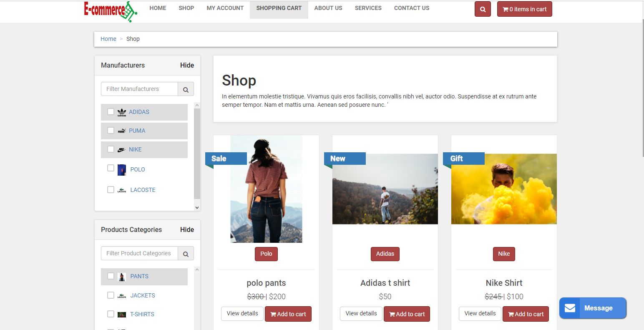Image resolution: width=644 pixels, height=330 pixels.
Task: Click the Filter Manufacturers search icon
Action: (x=186, y=89)
